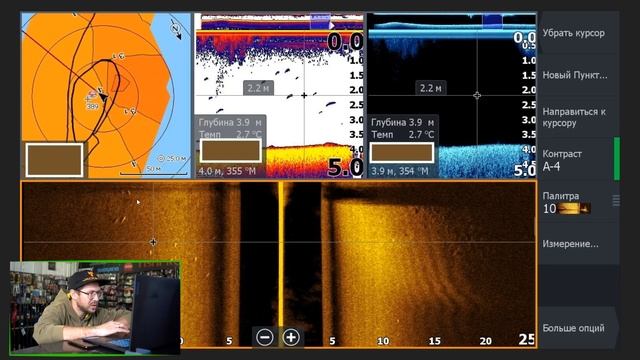Click the crosshair cursor in blue DownScan panel
The width and height of the screenshot is (640, 360).
click(477, 96)
